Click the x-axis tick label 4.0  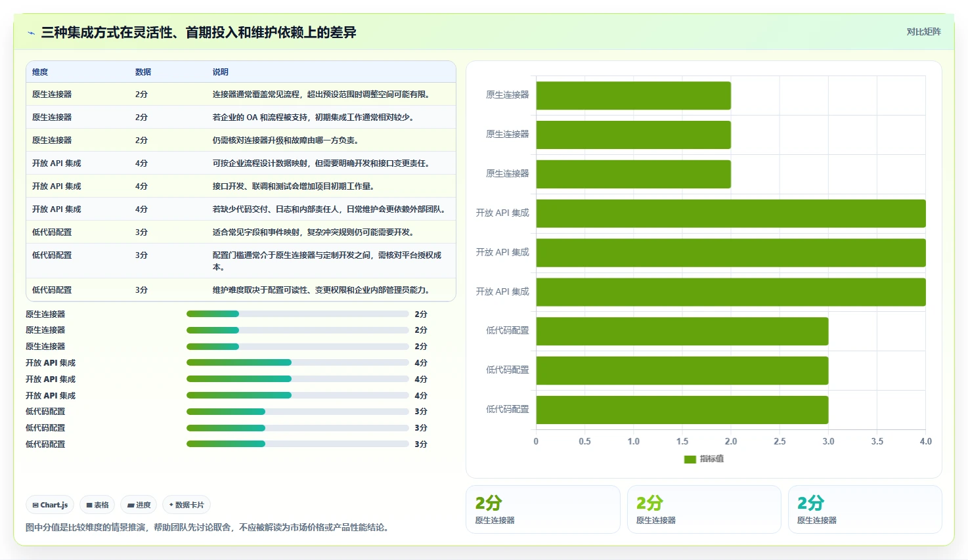point(925,442)
